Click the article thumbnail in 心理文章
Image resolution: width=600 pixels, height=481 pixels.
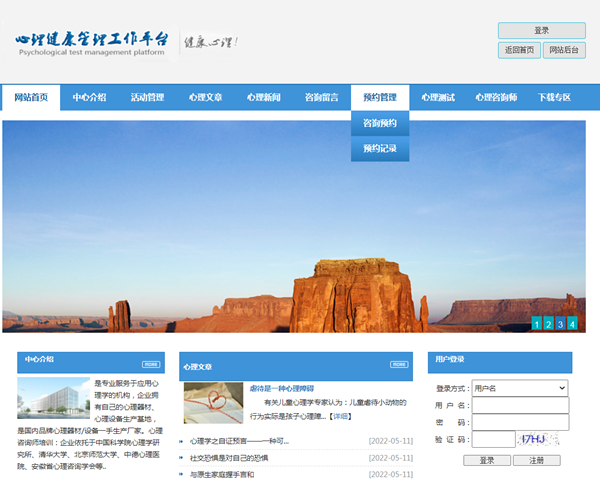[x=213, y=403]
